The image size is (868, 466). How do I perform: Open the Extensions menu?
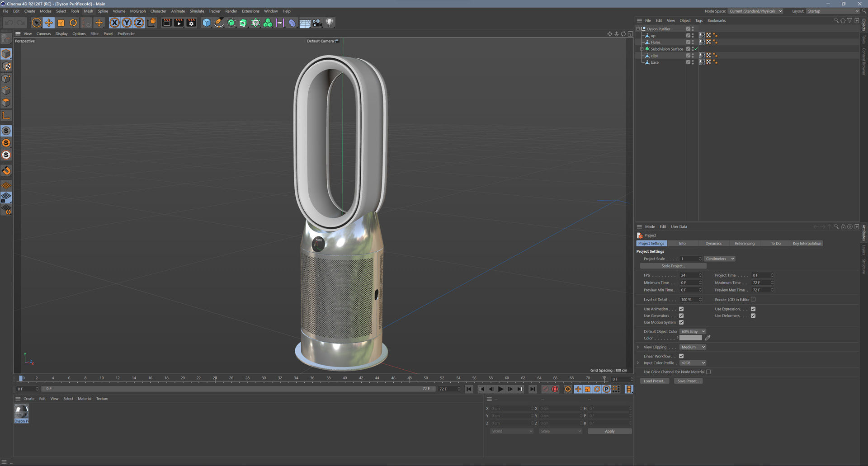click(x=250, y=11)
